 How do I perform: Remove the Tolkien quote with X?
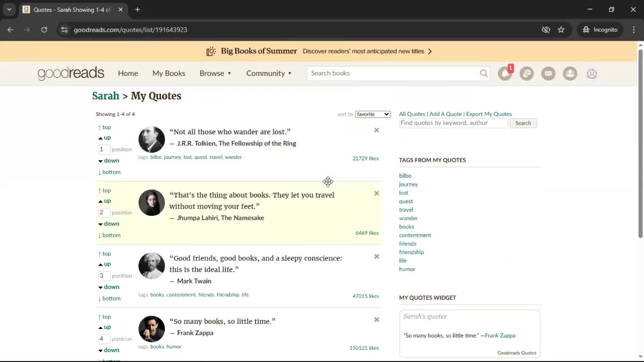[377, 130]
